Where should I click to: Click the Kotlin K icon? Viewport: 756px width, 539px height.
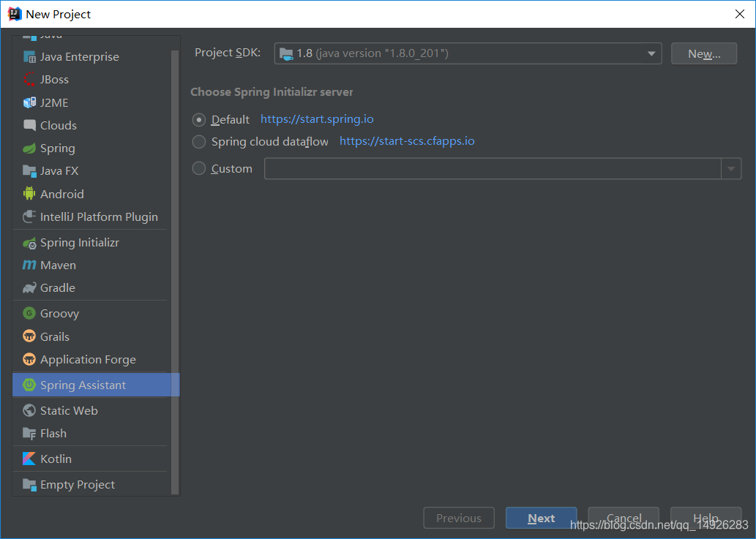29,459
